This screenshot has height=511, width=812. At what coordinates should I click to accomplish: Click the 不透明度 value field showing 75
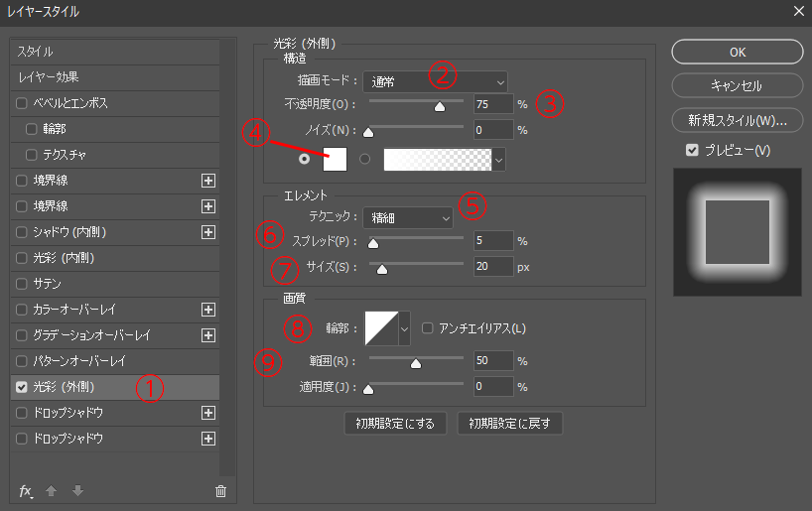click(x=493, y=104)
